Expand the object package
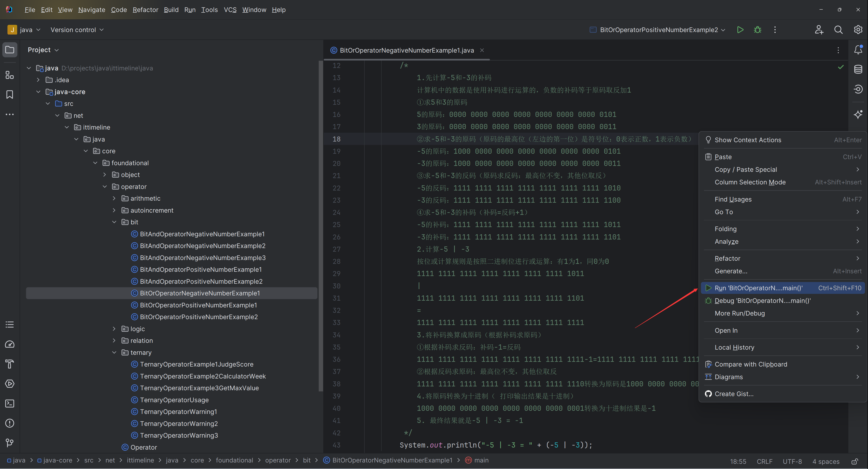 pyautogui.click(x=104, y=175)
